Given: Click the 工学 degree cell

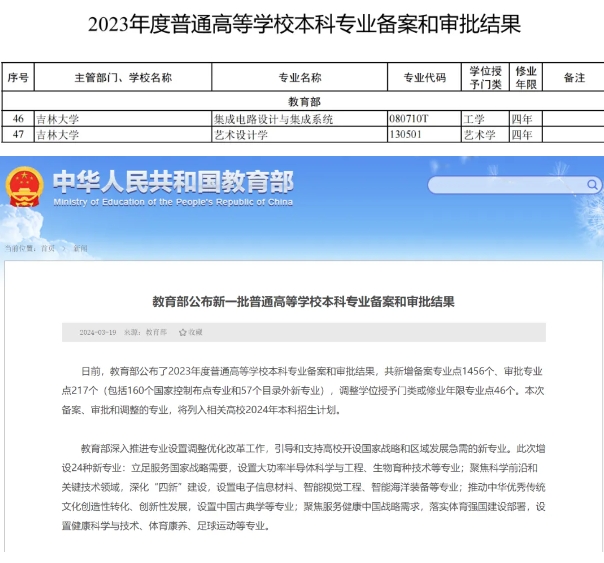Looking at the screenshot, I should pyautogui.click(x=485, y=119).
